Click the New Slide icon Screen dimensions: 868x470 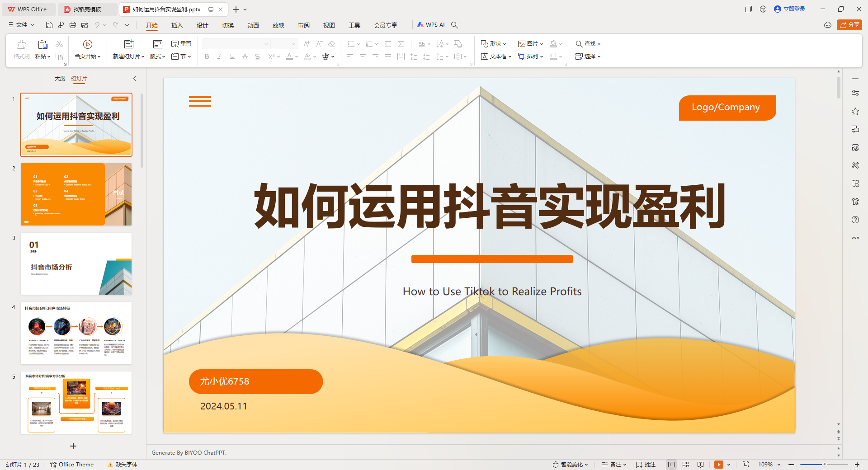tap(129, 44)
